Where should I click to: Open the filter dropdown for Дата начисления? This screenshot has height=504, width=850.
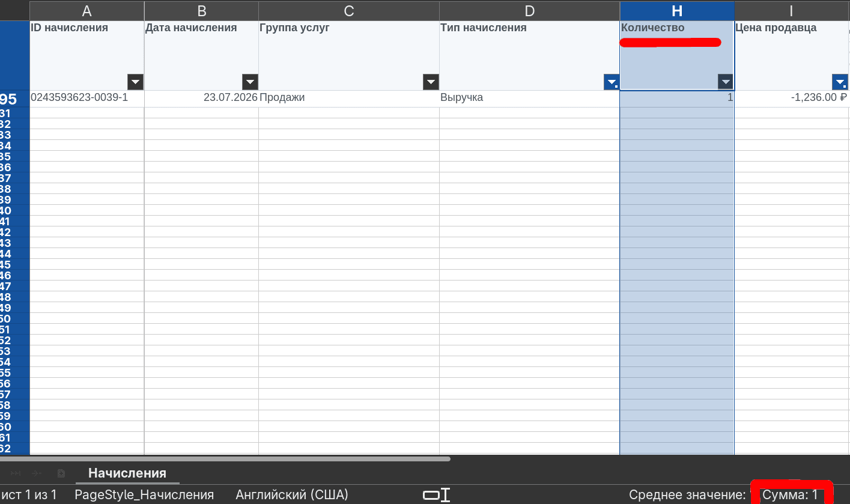(x=250, y=82)
